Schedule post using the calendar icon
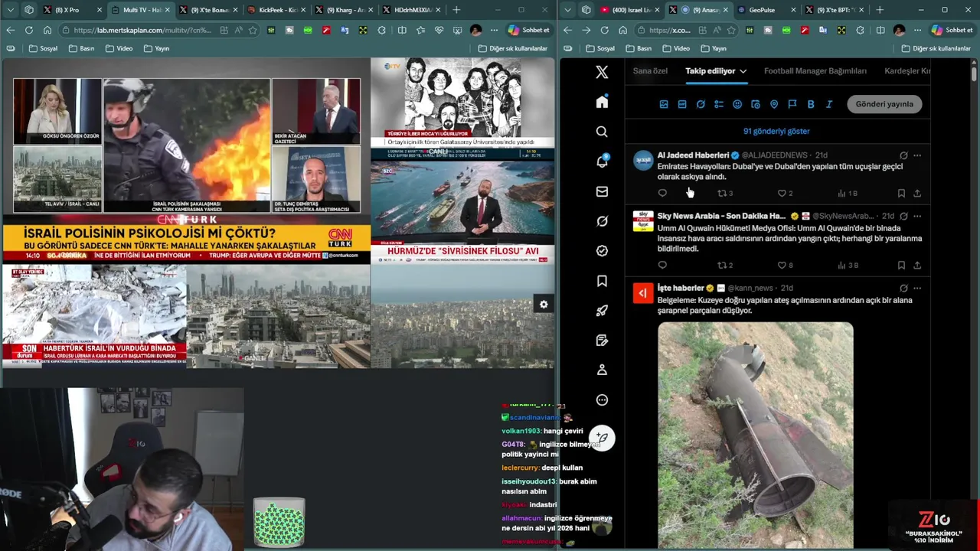Viewport: 980px width, 551px height. pyautogui.click(x=756, y=104)
